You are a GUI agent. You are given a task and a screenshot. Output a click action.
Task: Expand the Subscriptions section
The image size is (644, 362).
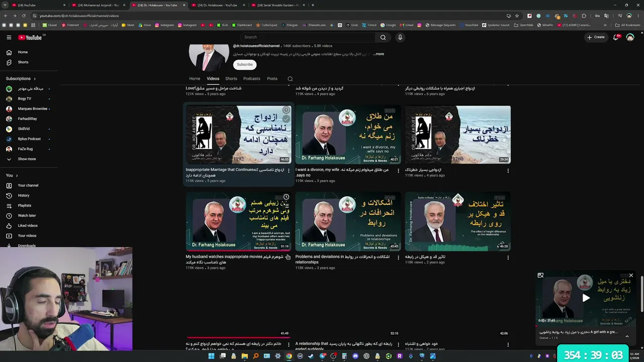click(21, 79)
